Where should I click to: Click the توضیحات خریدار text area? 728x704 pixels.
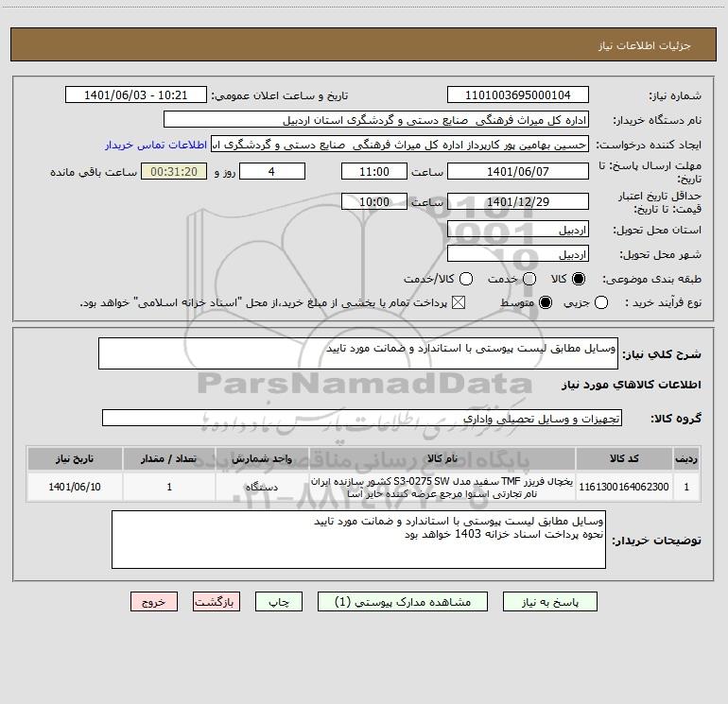pyautogui.click(x=358, y=540)
